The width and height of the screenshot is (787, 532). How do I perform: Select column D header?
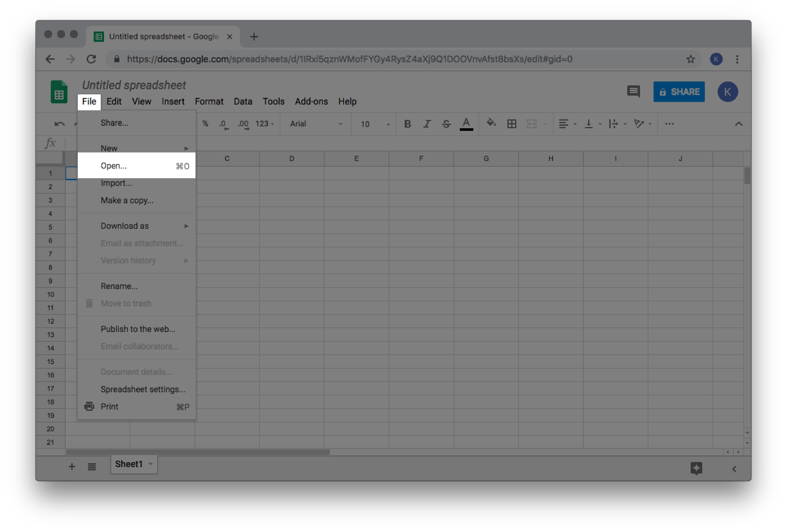pyautogui.click(x=292, y=158)
